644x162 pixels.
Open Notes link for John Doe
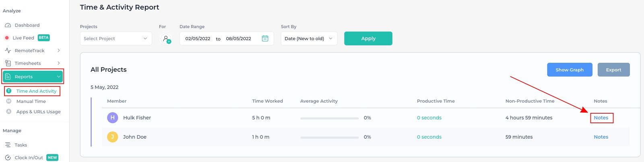[x=601, y=137]
